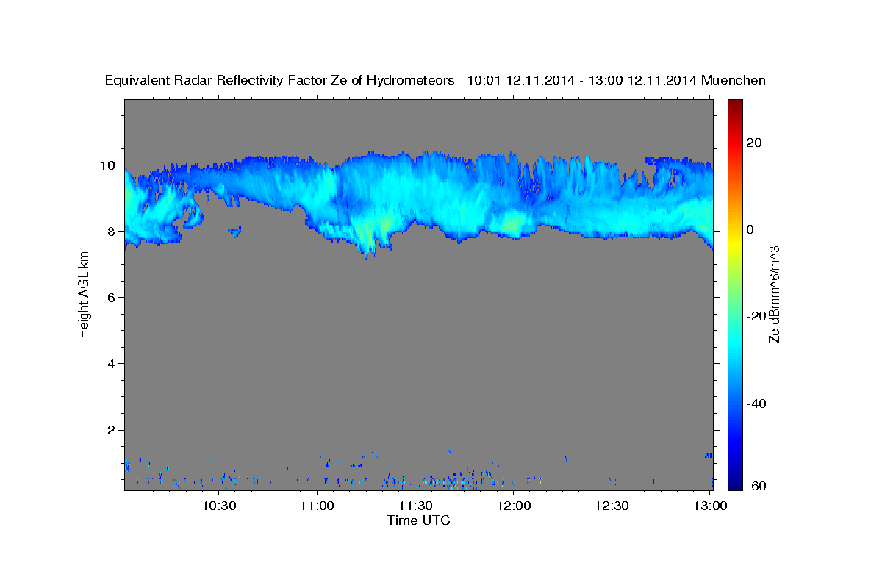Screen dimensions: 882x588
Task: Click the '13:00' time axis label
Action: click(x=710, y=506)
